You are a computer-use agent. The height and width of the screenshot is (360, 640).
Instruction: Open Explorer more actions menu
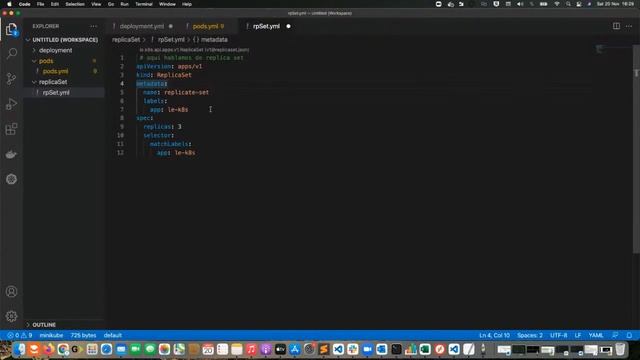pos(94,26)
